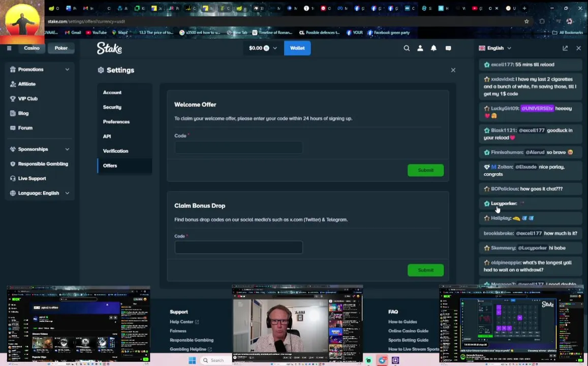Click the Stake mines game thumbnail
The width and height of the screenshot is (588, 366).
(511, 324)
